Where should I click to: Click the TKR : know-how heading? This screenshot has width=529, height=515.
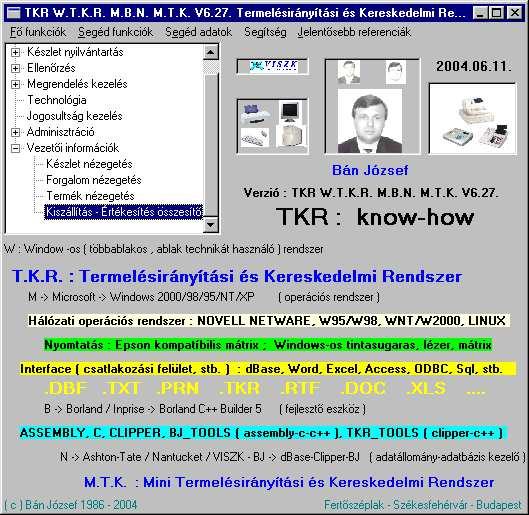pos(375,217)
